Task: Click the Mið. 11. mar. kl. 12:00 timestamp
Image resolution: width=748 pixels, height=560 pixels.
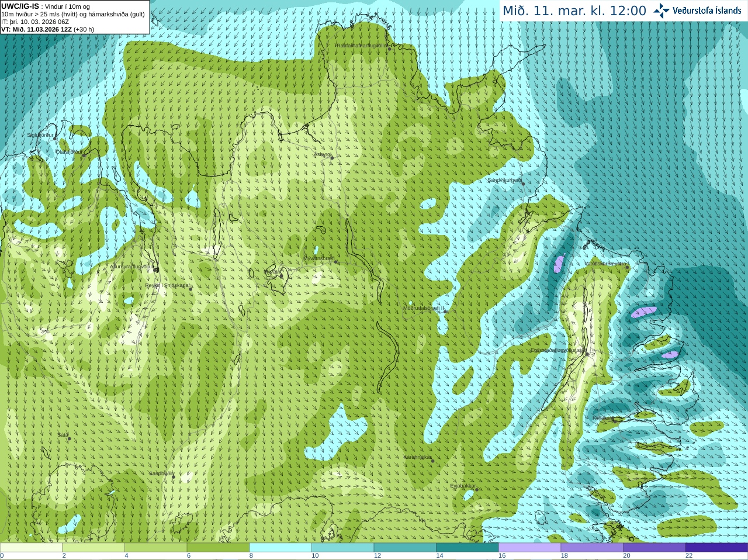Action: [574, 11]
